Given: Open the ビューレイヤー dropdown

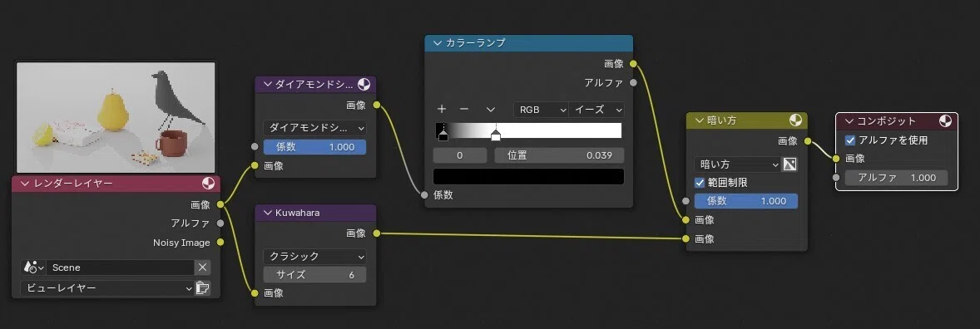Looking at the screenshot, I should click(x=106, y=287).
